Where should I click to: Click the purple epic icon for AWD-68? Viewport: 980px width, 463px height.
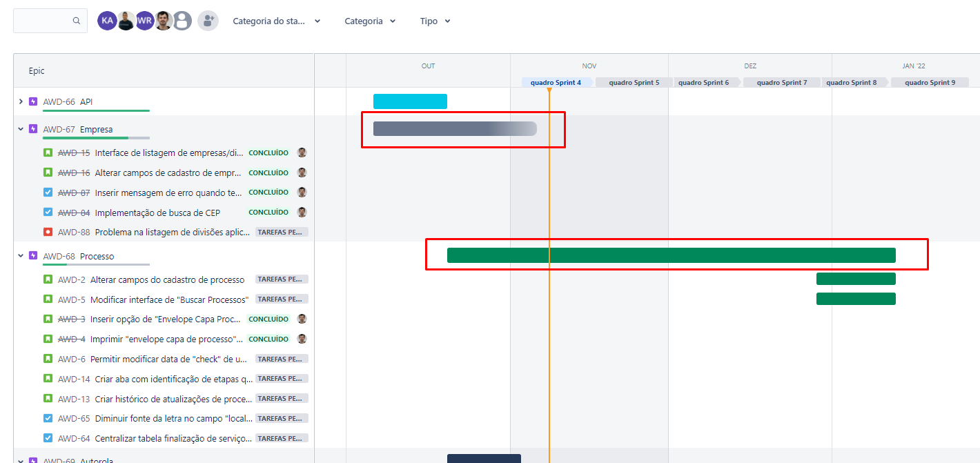[x=33, y=256]
